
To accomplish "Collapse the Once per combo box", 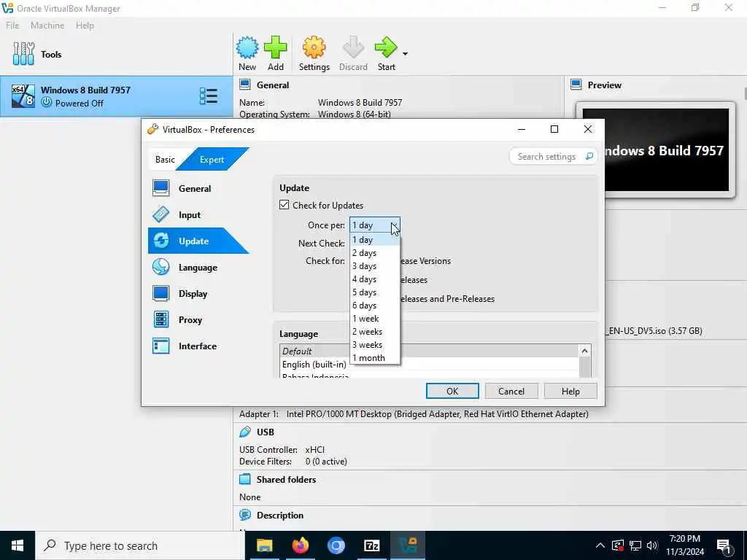I will (x=375, y=225).
